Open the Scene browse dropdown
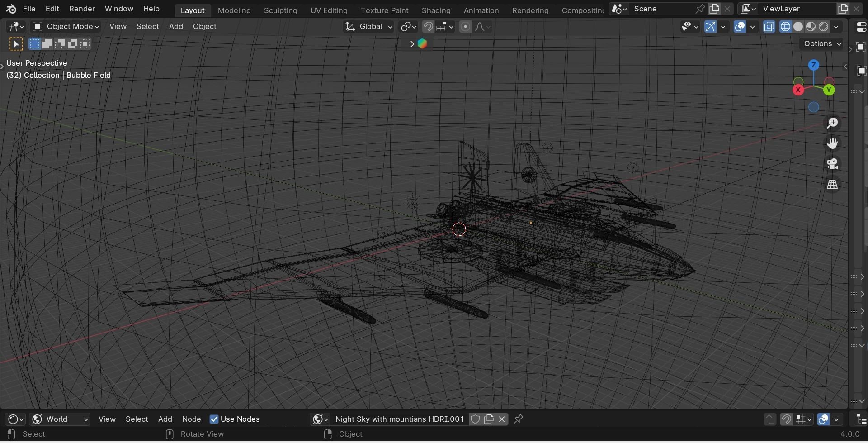The image size is (868, 443). pos(618,9)
